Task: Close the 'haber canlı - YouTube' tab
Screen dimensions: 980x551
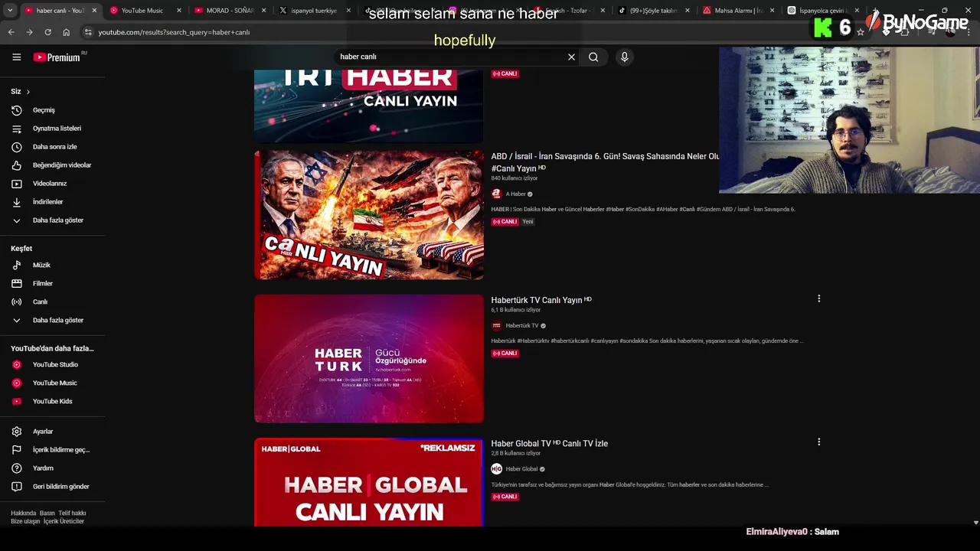Action: 94,11
